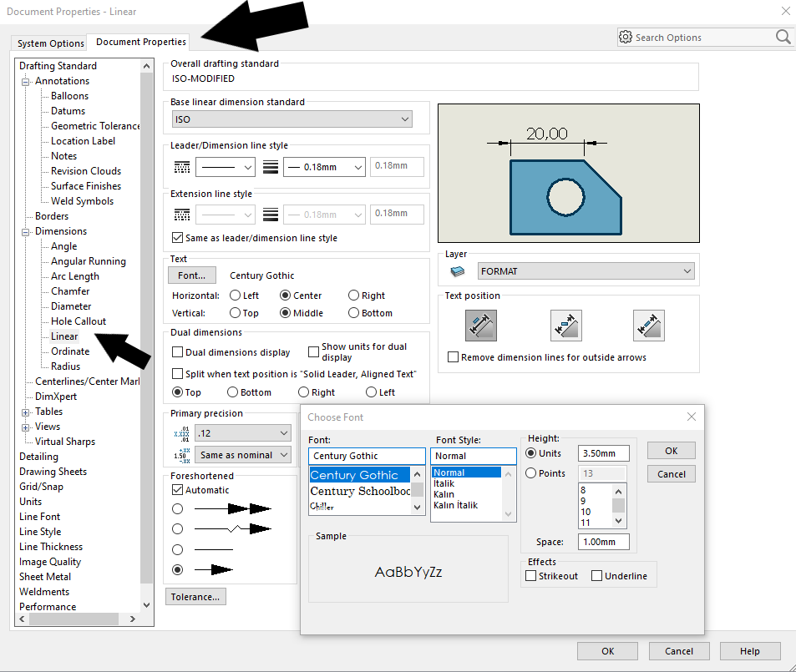
Task: Select the middle text position icon
Action: 566,326
